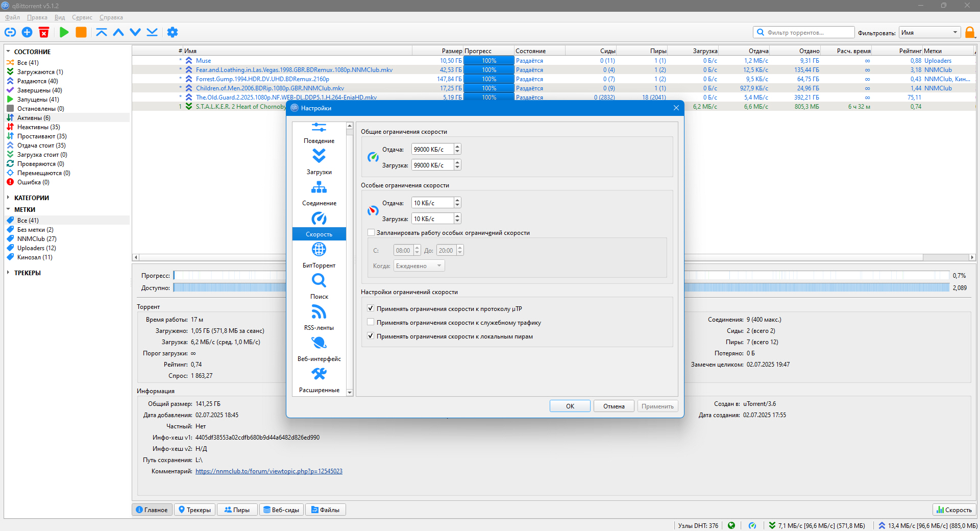Image resolution: width=980 pixels, height=531 pixels.
Task: Open RSS-ленты settings section icon
Action: pos(319,311)
